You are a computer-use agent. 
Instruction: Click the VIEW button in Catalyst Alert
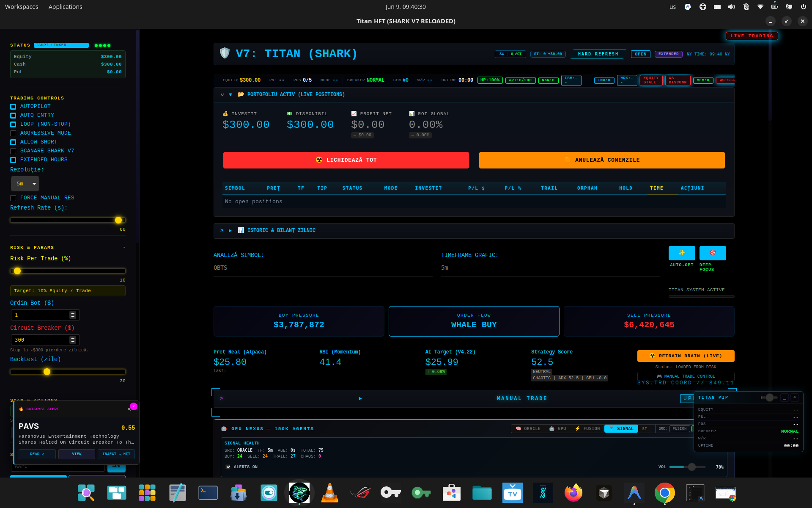[x=77, y=454]
